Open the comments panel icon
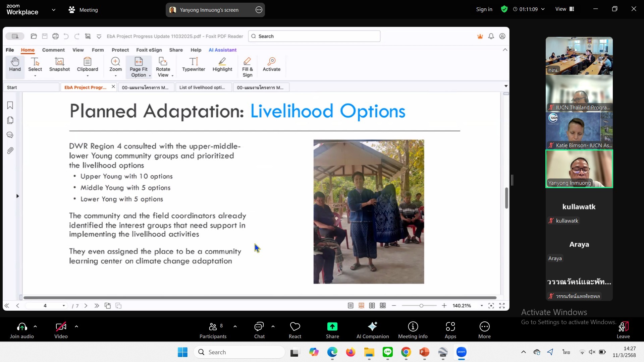Image resolution: width=644 pixels, height=362 pixels. pos(10,135)
